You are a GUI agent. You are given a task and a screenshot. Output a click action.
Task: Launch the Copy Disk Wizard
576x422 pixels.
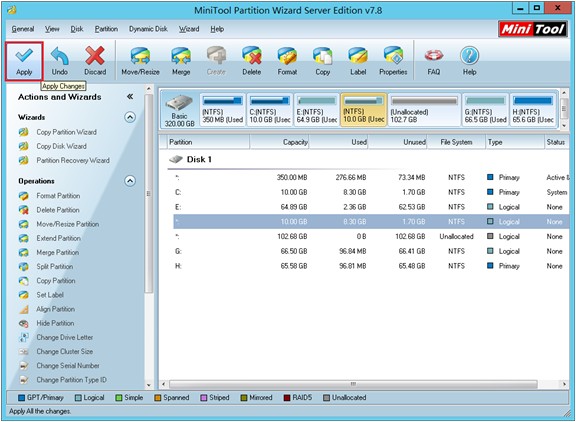[61, 146]
